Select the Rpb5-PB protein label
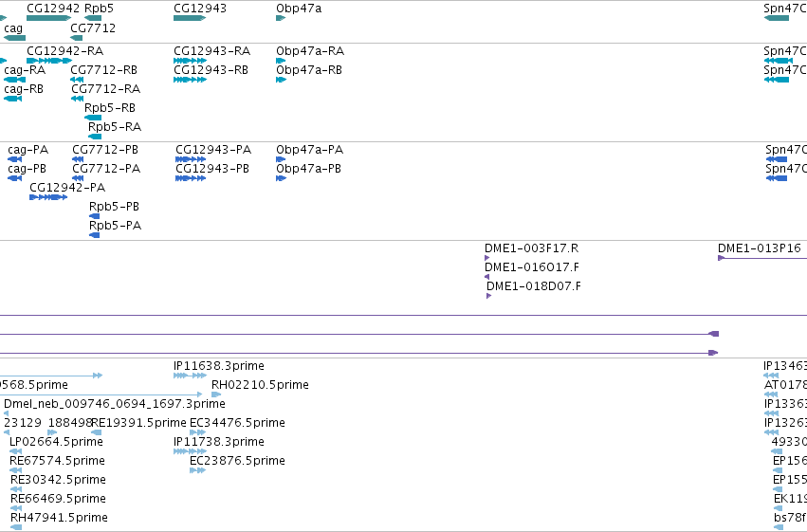Screen dimensions: 807x532 [114, 207]
